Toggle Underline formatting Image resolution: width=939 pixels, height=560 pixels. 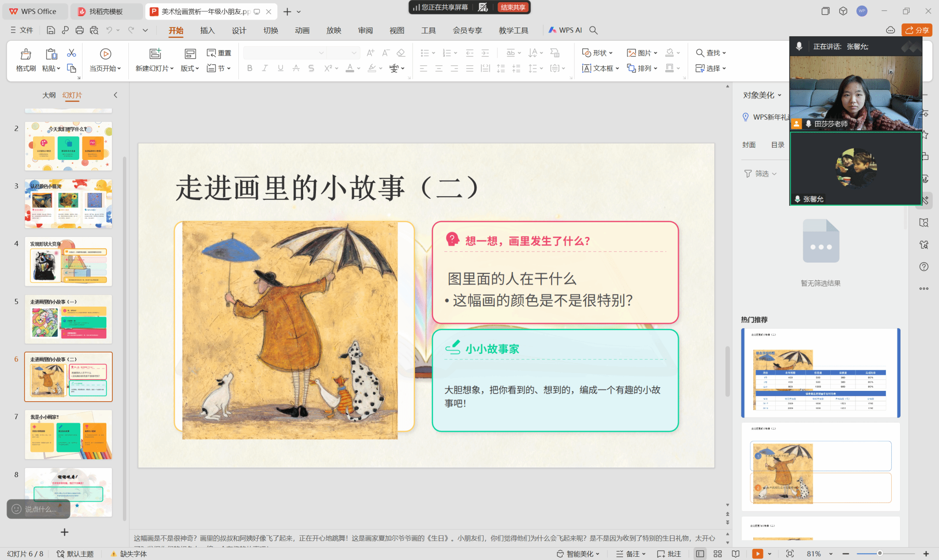point(280,68)
